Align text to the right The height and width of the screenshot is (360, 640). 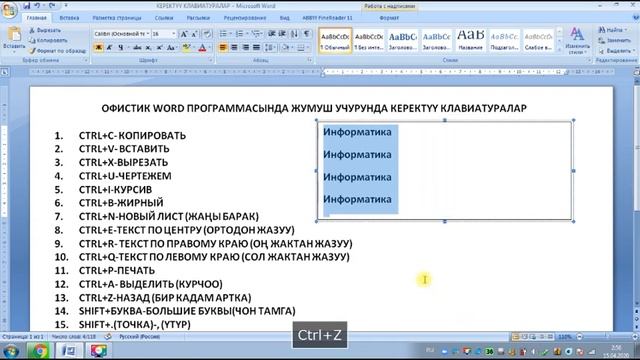pos(245,48)
